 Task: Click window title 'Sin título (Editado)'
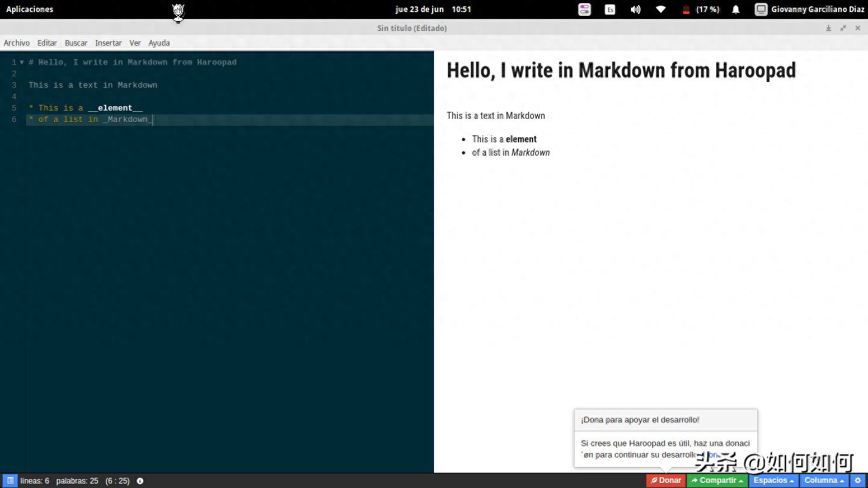pyautogui.click(x=412, y=28)
